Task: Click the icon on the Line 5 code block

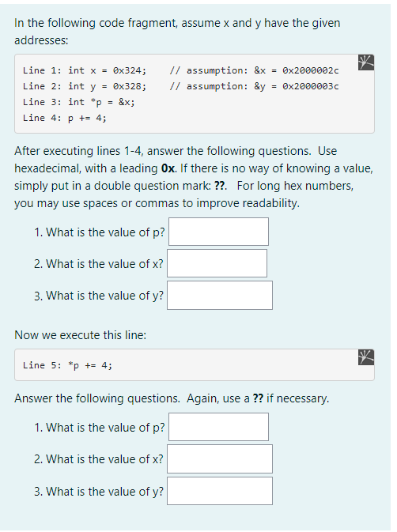Action: coord(366,357)
